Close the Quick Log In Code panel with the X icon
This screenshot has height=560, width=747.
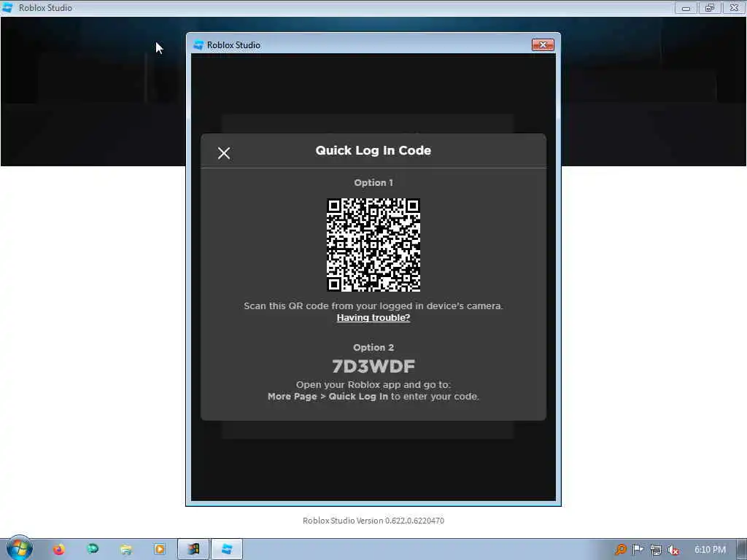tap(224, 153)
